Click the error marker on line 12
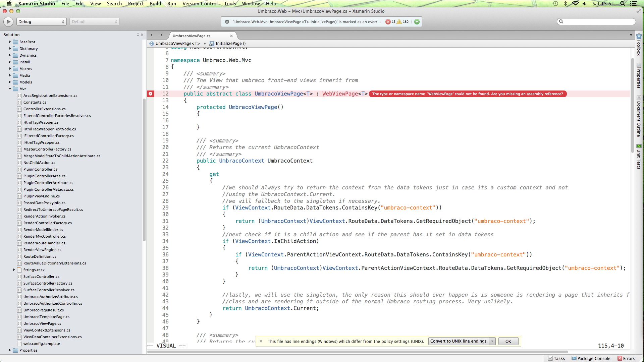 pyautogui.click(x=151, y=94)
